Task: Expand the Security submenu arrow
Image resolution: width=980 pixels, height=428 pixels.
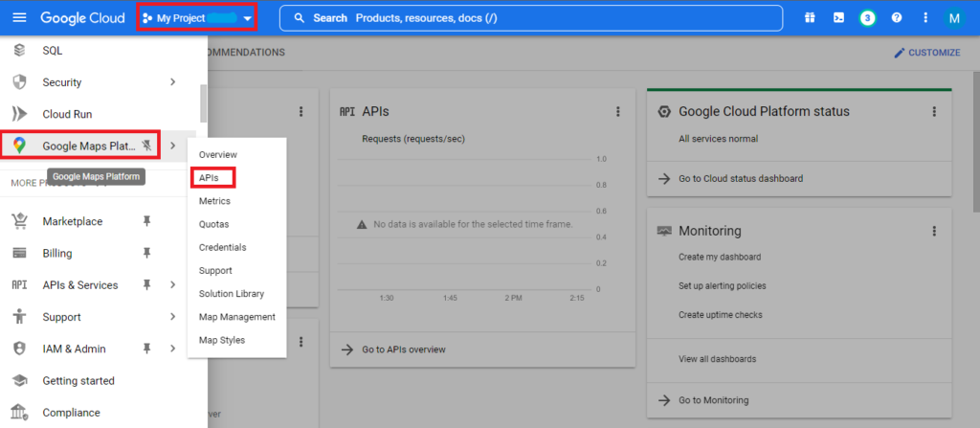Action: tap(173, 82)
